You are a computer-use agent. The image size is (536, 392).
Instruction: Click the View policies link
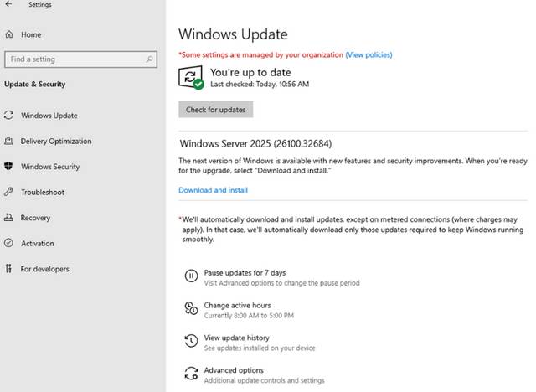[368, 54]
